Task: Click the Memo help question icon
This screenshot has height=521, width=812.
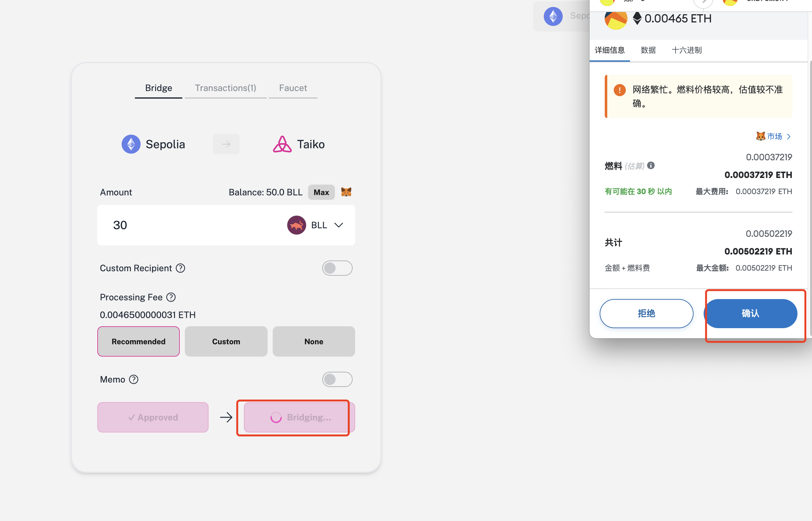Action: pyautogui.click(x=134, y=380)
